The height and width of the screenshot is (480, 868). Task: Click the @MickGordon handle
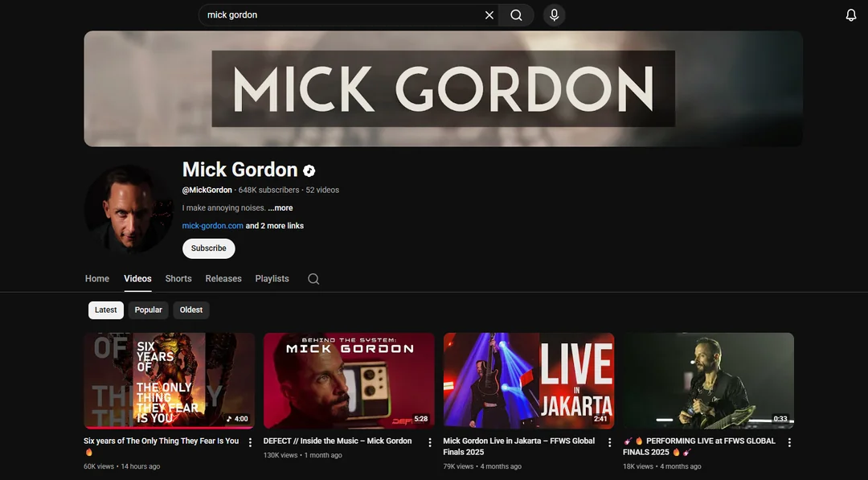(207, 190)
